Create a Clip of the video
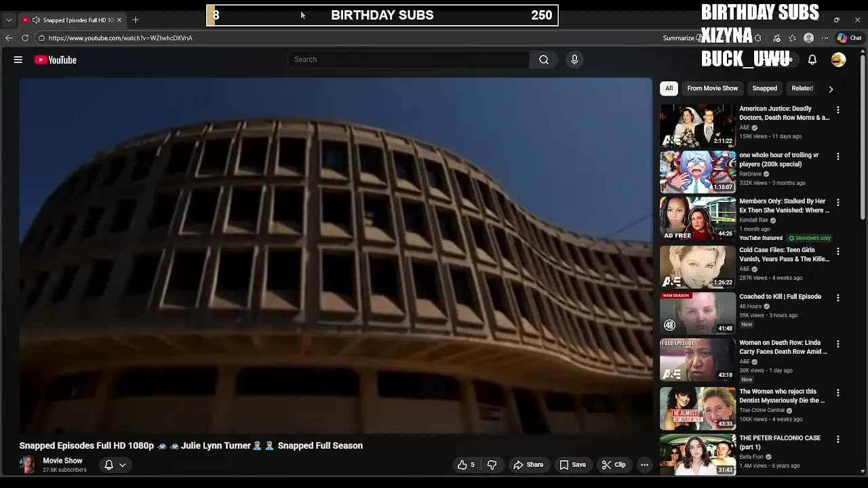This screenshot has width=868, height=488. (x=613, y=465)
